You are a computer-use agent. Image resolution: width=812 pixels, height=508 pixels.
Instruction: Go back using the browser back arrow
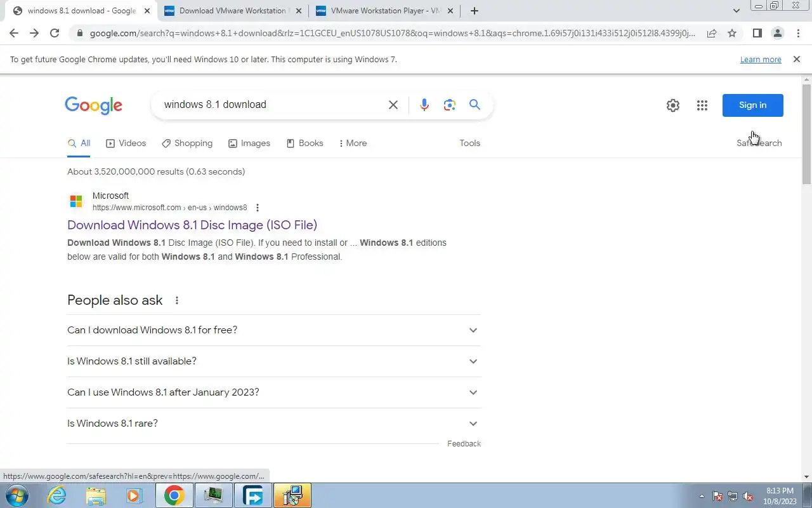pos(14,33)
